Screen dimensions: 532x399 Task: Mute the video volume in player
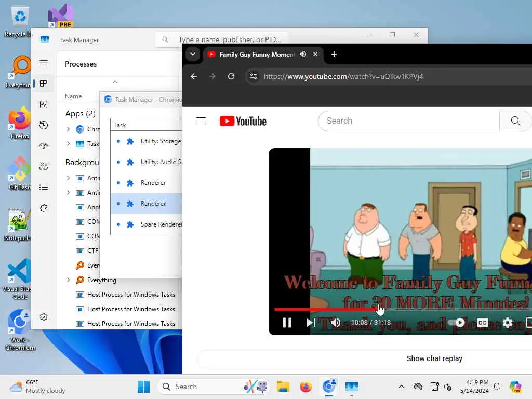pyautogui.click(x=336, y=322)
